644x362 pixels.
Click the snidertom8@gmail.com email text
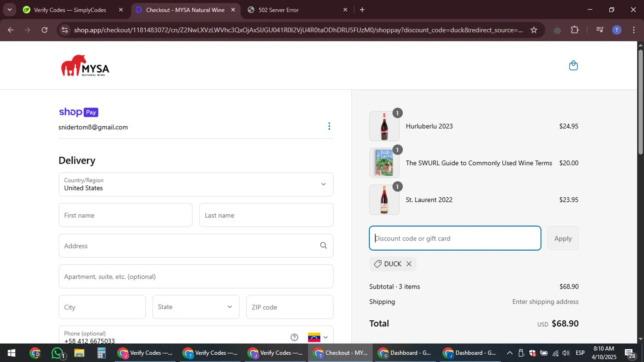click(93, 127)
